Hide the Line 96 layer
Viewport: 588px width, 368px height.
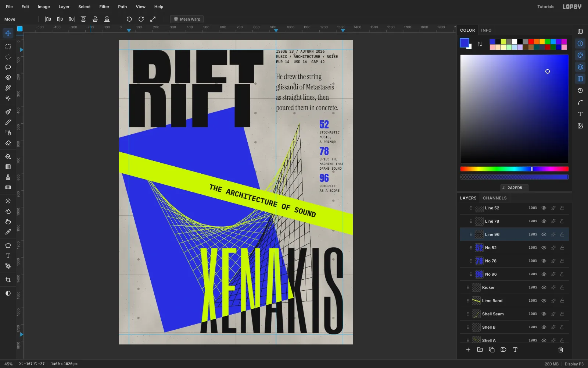pos(544,234)
